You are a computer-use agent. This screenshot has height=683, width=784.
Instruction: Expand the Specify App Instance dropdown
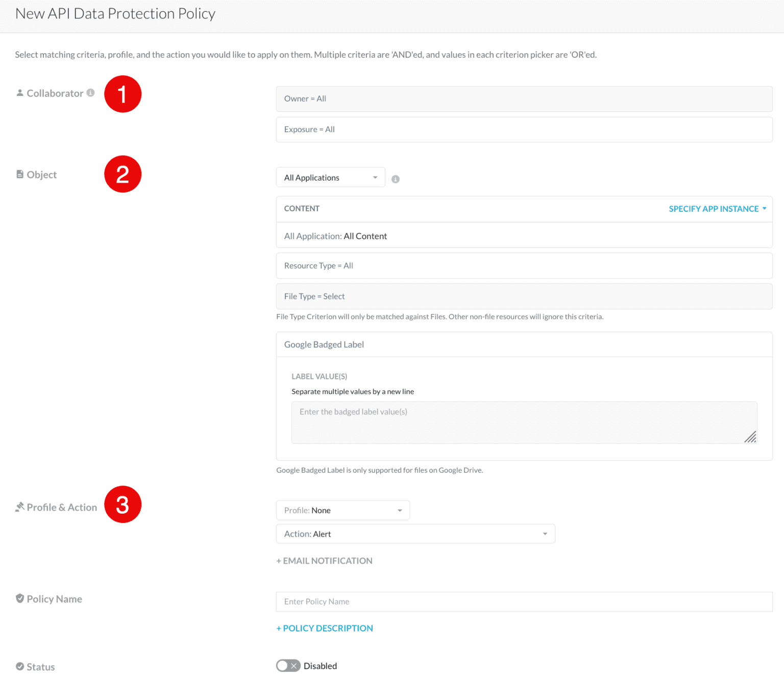(x=717, y=209)
